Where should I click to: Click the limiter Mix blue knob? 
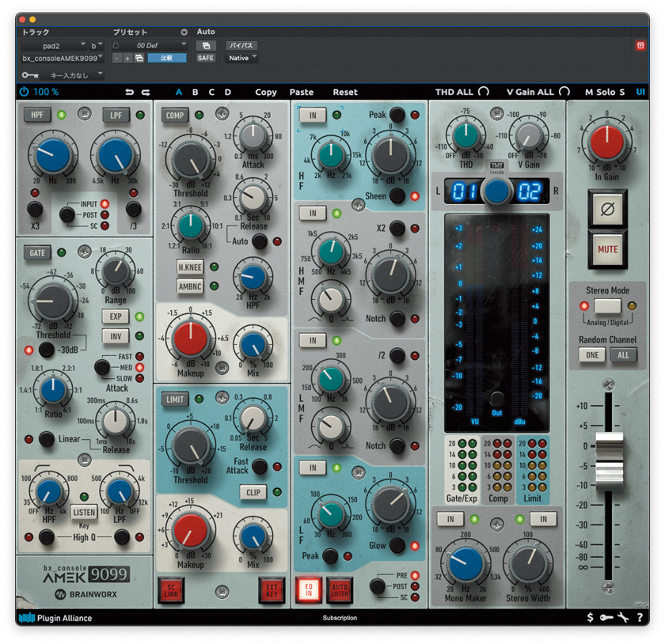[x=253, y=536]
